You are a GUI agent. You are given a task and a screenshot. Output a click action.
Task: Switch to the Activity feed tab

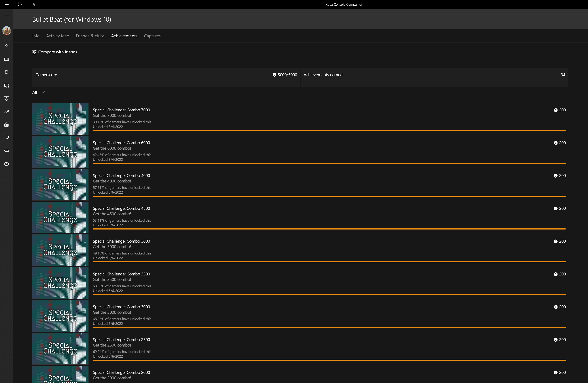[57, 36]
